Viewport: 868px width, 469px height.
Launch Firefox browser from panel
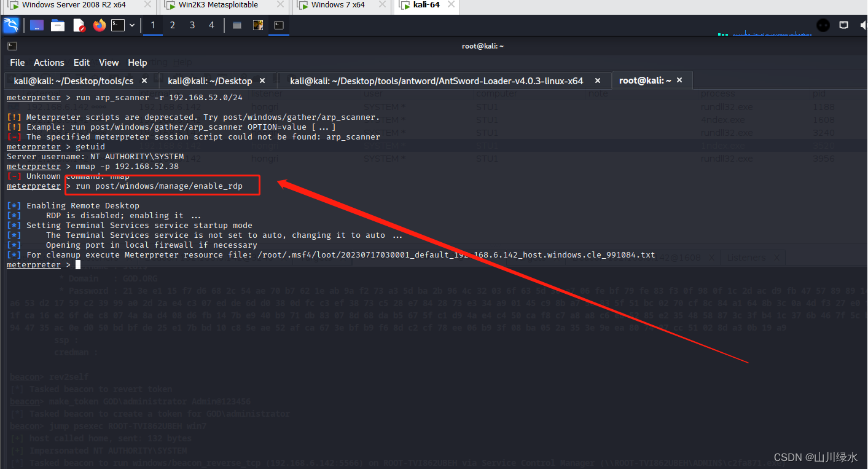[x=100, y=25]
